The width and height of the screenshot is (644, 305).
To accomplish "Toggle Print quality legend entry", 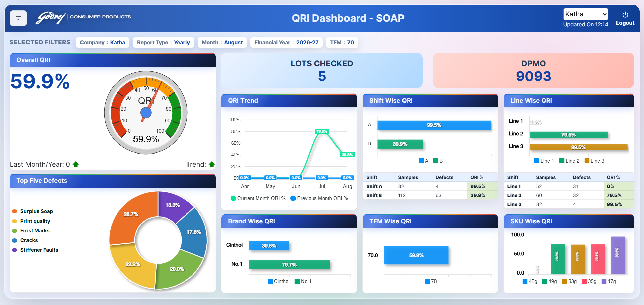I will (x=31, y=221).
